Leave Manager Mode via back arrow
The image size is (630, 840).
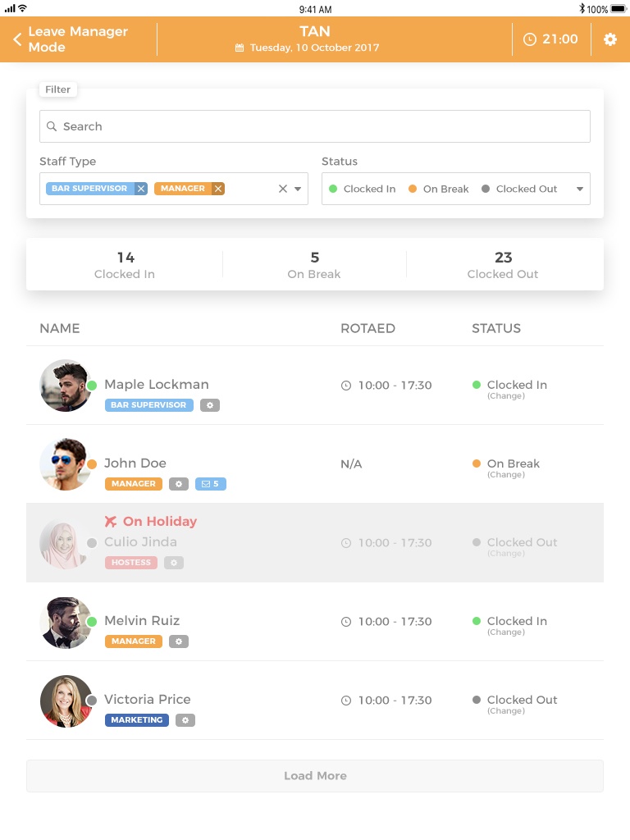pos(17,39)
